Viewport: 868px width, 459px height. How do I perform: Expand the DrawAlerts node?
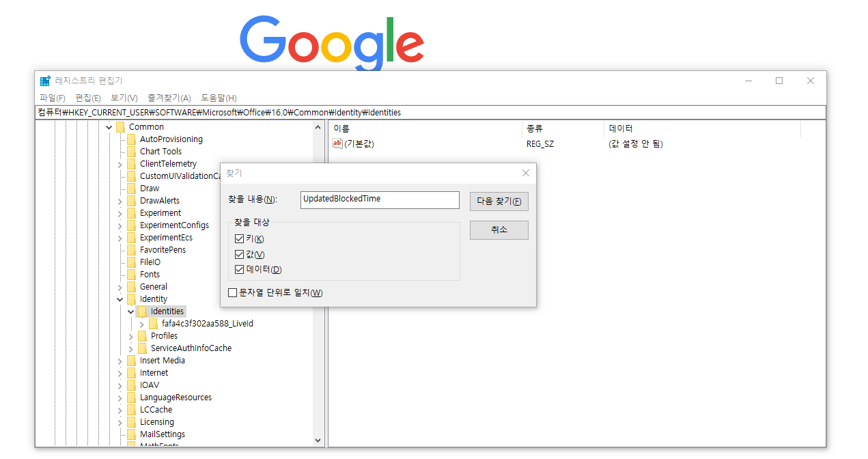(120, 201)
